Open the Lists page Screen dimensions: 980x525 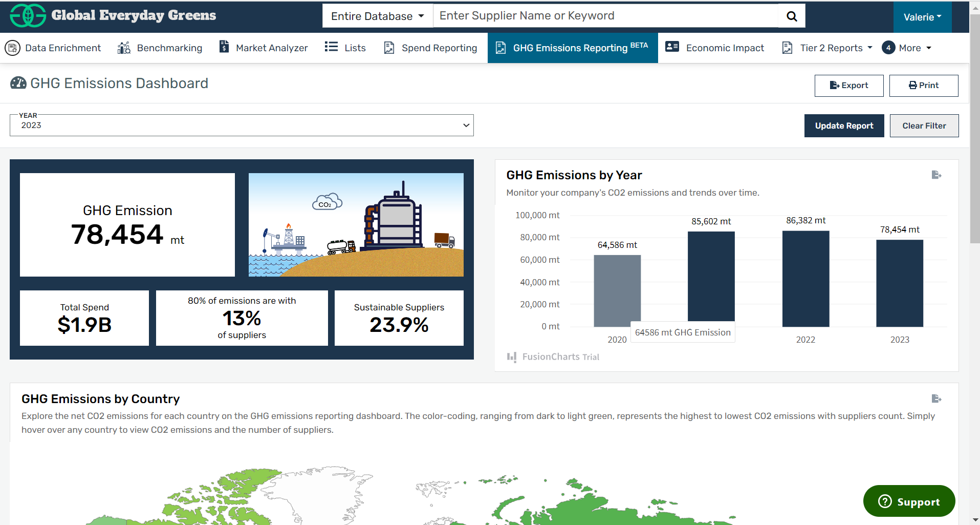[345, 48]
